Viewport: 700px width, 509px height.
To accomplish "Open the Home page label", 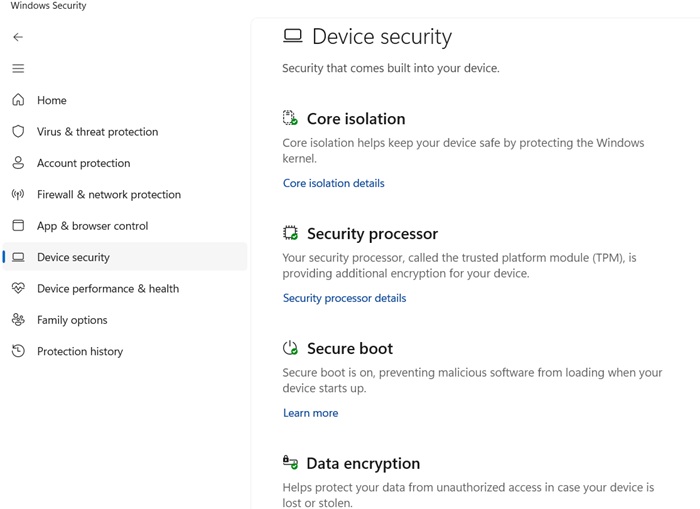I will [52, 100].
